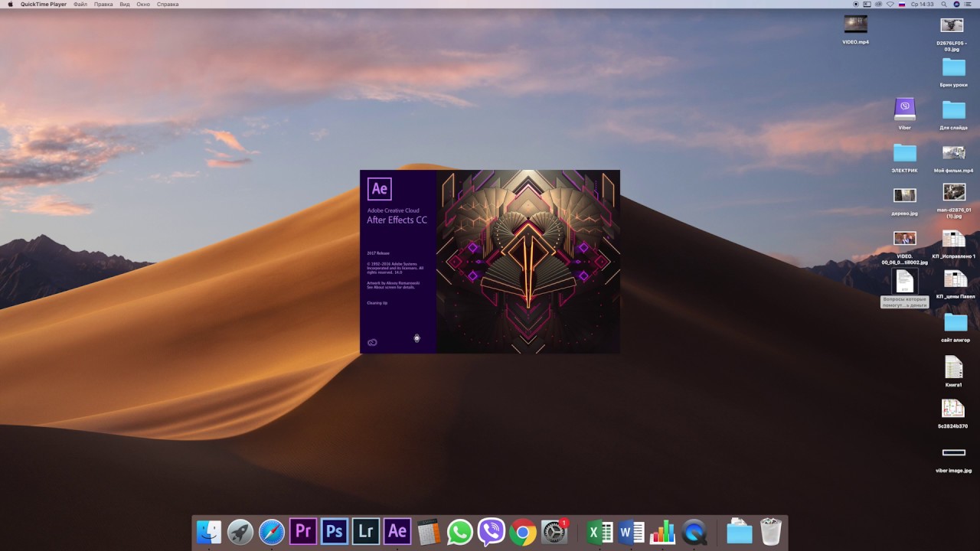Open Siri from menu bar

pyautogui.click(x=957, y=4)
